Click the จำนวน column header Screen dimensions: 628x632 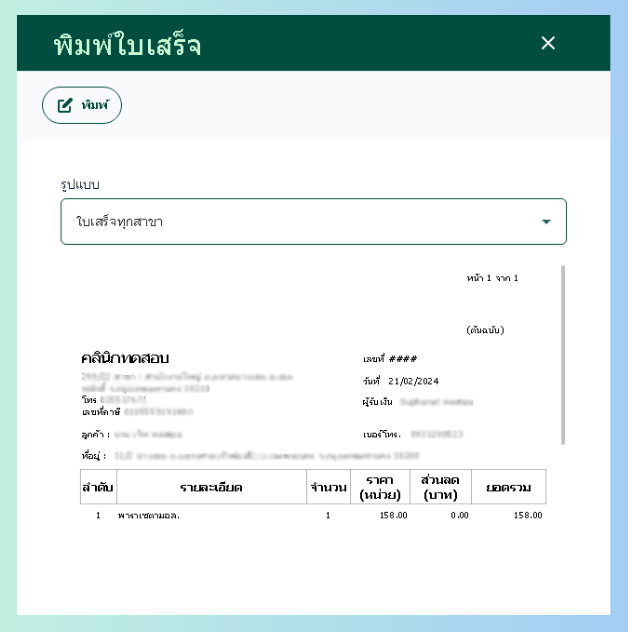[x=328, y=487]
